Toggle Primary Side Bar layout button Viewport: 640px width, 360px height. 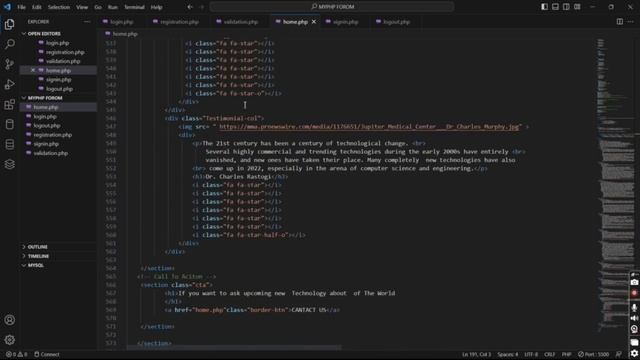[x=544, y=7]
